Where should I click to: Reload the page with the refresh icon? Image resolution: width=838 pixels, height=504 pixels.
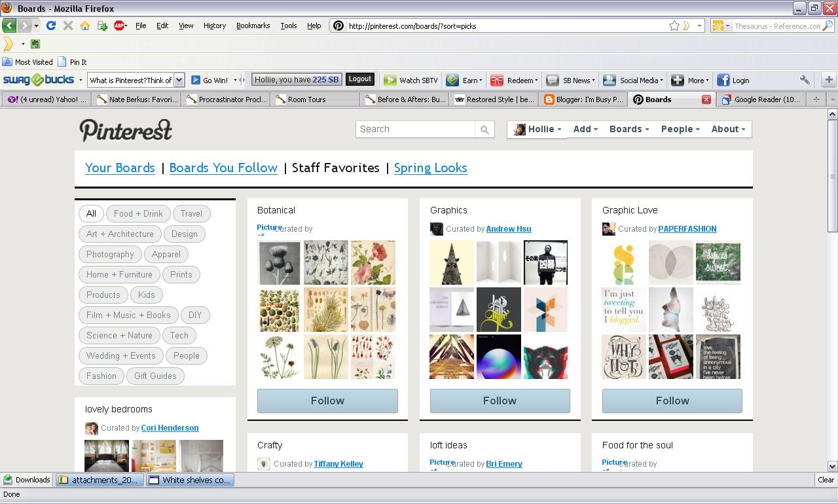[50, 26]
